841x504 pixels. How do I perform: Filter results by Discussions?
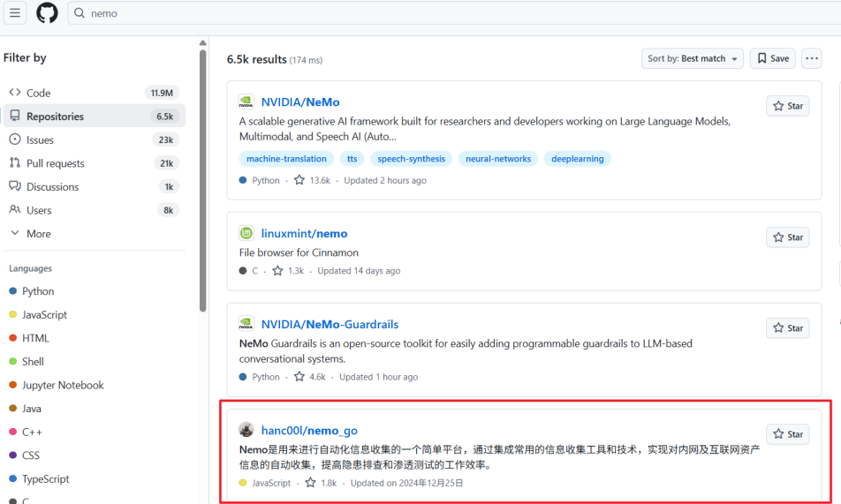click(x=94, y=187)
